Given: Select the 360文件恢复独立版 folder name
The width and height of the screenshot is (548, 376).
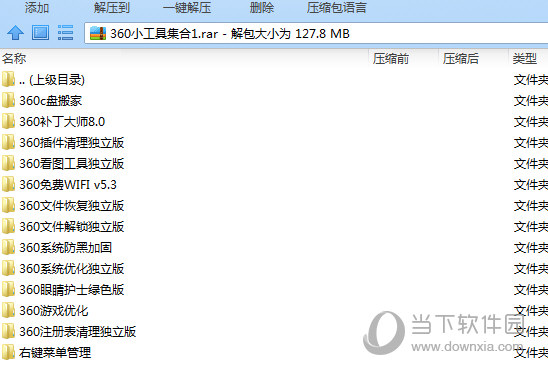Looking at the screenshot, I should tap(72, 206).
